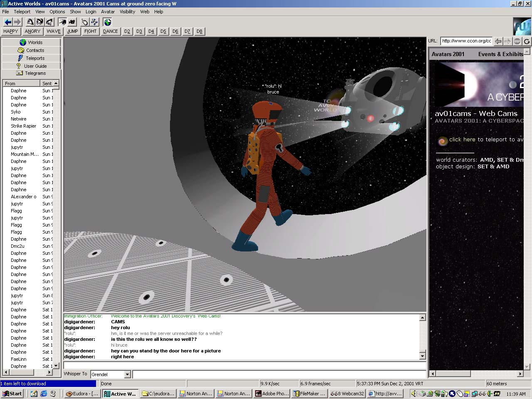Switch to third person camera view
This screenshot has width=532, height=399.
72,22
